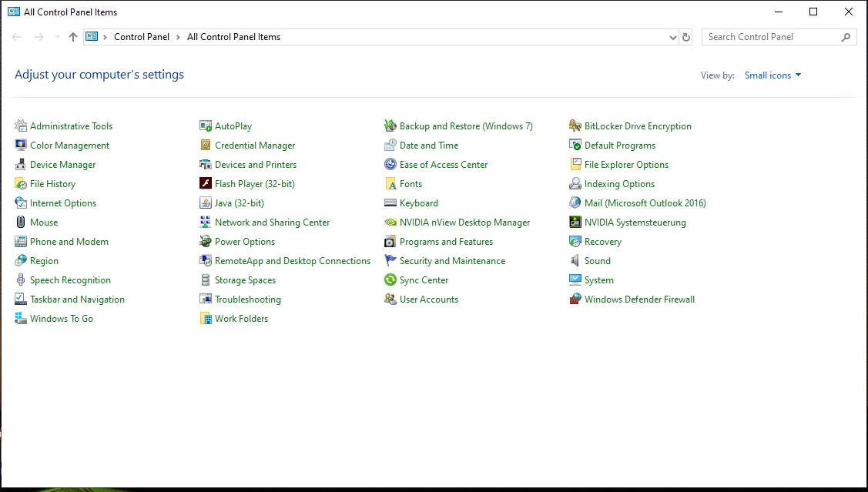This screenshot has height=492, width=868.
Task: Click the Sound speaker icon
Action: (x=575, y=261)
